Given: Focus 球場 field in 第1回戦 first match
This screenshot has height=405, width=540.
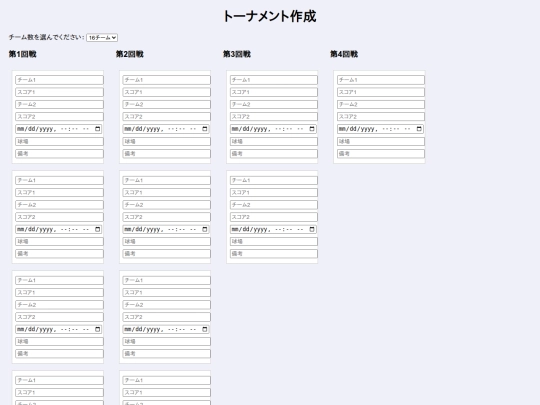Looking at the screenshot, I should (59, 142).
